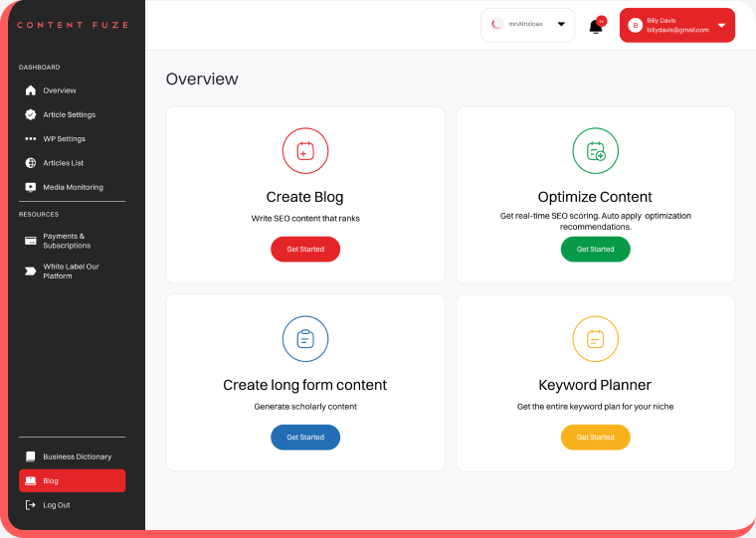Click the yellow Keyword Planner Get Started button

coord(595,438)
